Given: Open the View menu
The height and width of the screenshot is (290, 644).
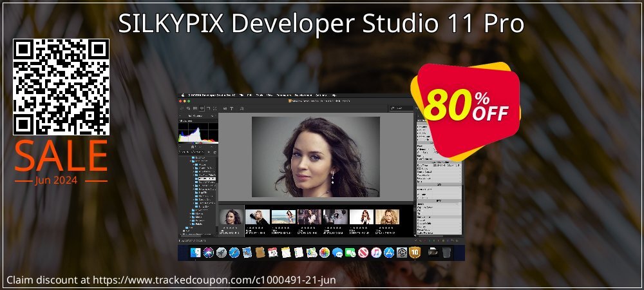Looking at the screenshot, I should [269, 95].
